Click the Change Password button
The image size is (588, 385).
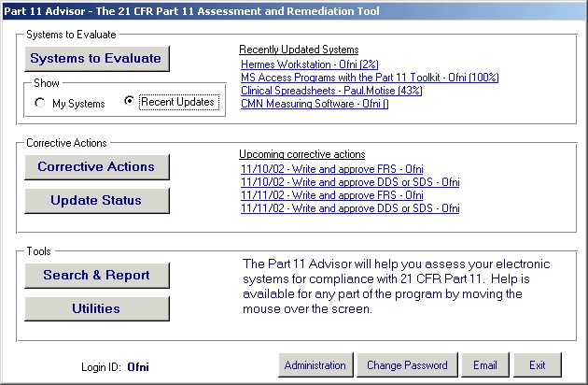407,364
